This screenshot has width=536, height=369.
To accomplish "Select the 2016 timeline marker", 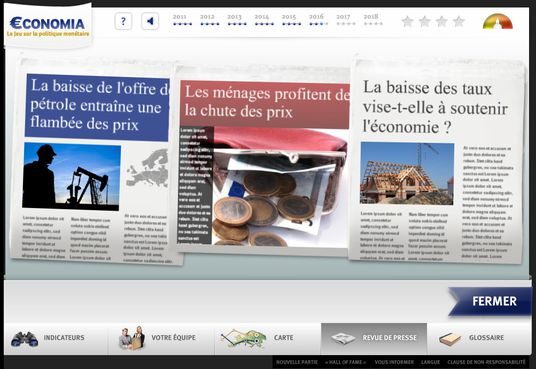I will [318, 20].
